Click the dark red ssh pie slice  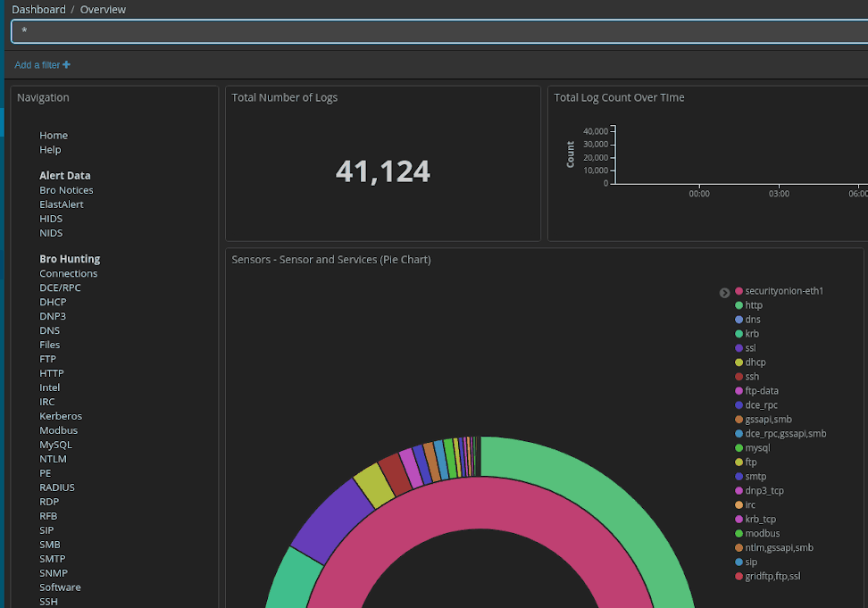click(396, 474)
